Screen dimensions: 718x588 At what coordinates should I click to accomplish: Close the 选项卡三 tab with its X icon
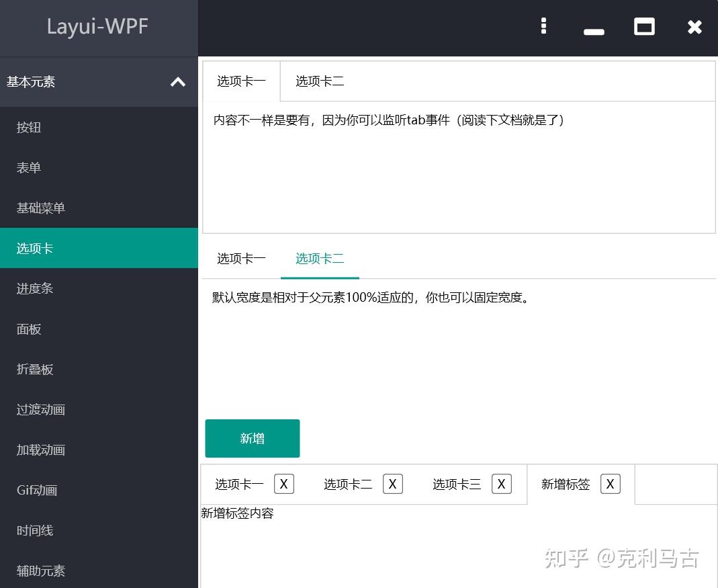coord(501,483)
